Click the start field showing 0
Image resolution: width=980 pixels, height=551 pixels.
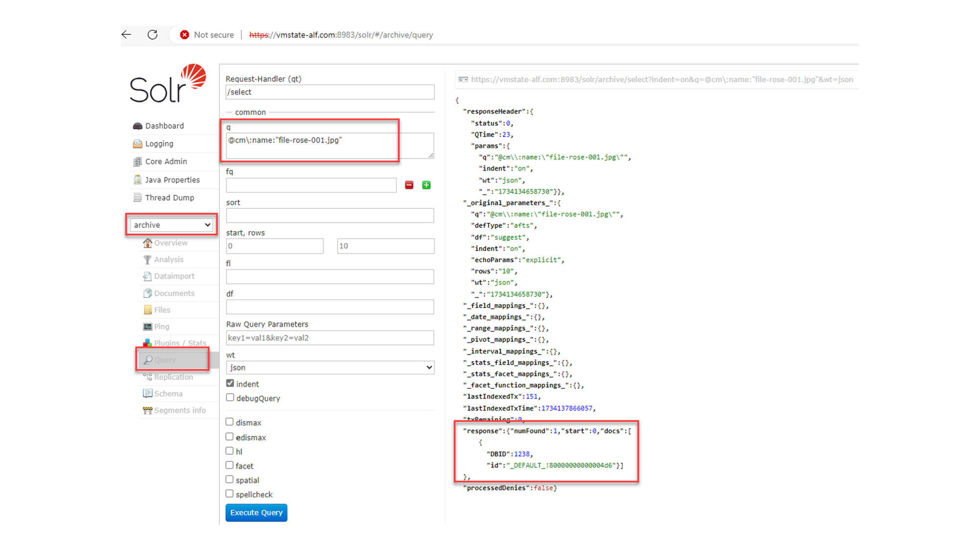tap(275, 246)
